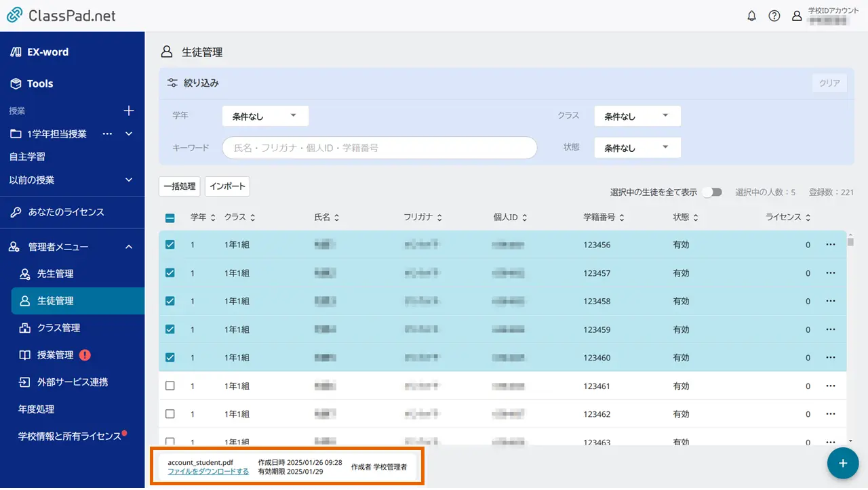This screenshot has width=868, height=490.
Task: Open the 状態 filter dropdown
Action: (x=637, y=148)
